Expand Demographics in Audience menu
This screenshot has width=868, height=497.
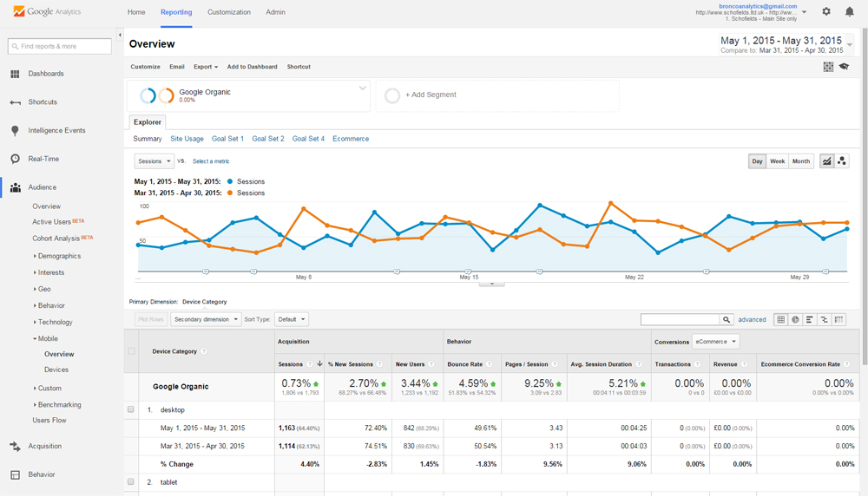coord(57,256)
